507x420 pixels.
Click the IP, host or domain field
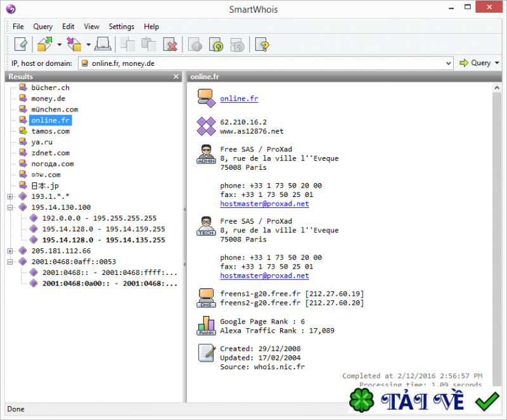click(266, 63)
